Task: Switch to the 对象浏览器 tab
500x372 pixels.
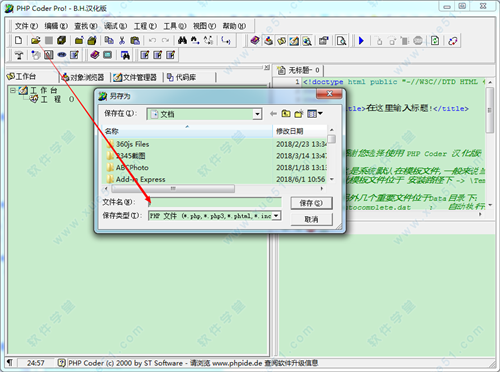Action: [83, 77]
